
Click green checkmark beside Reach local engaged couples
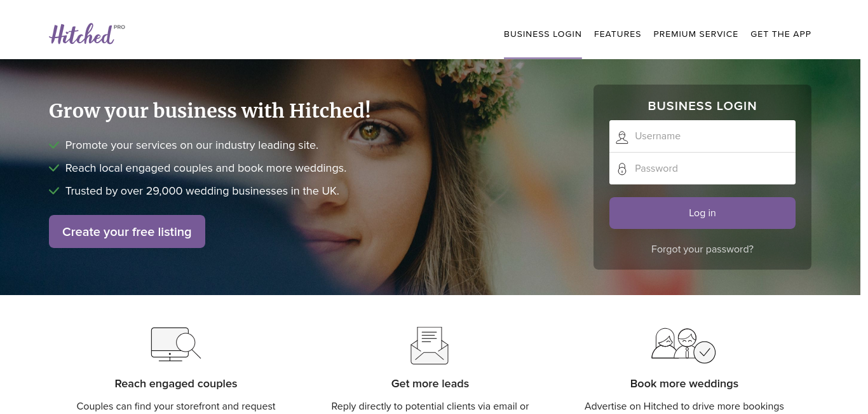coord(54,168)
